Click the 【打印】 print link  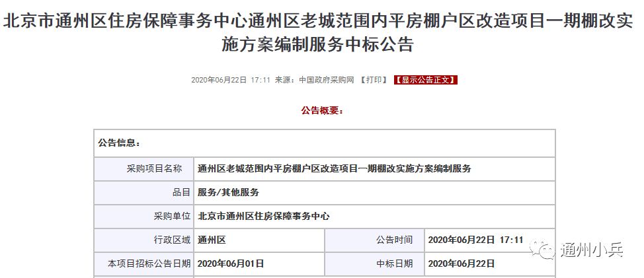(374, 80)
